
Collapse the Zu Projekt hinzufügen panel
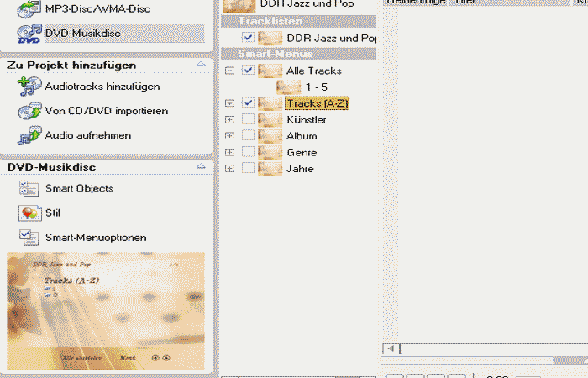[x=200, y=65]
